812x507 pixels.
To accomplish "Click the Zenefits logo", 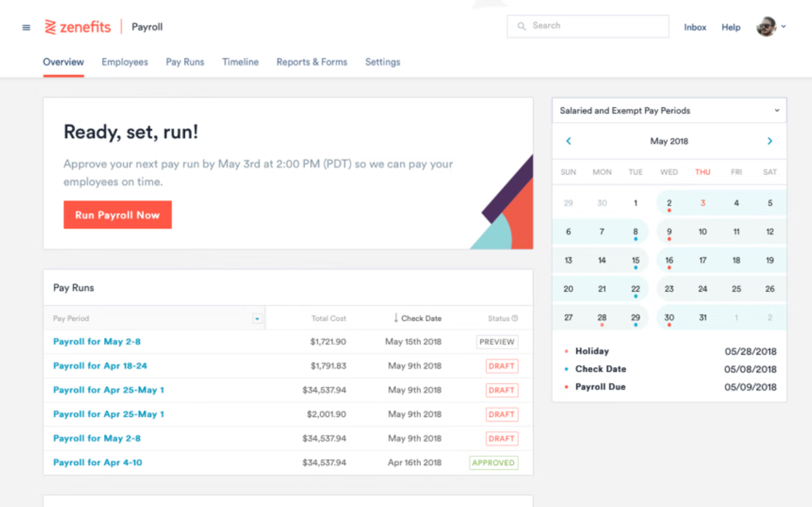I will click(78, 26).
